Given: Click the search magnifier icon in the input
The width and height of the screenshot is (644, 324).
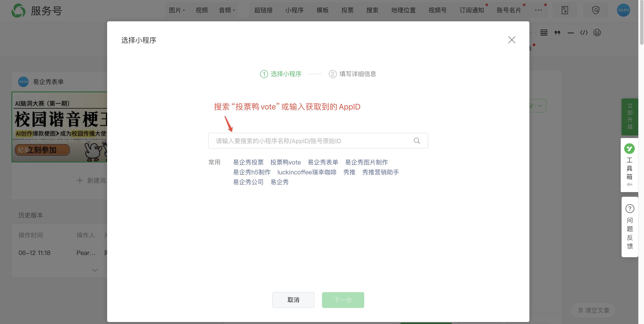Looking at the screenshot, I should point(417,141).
